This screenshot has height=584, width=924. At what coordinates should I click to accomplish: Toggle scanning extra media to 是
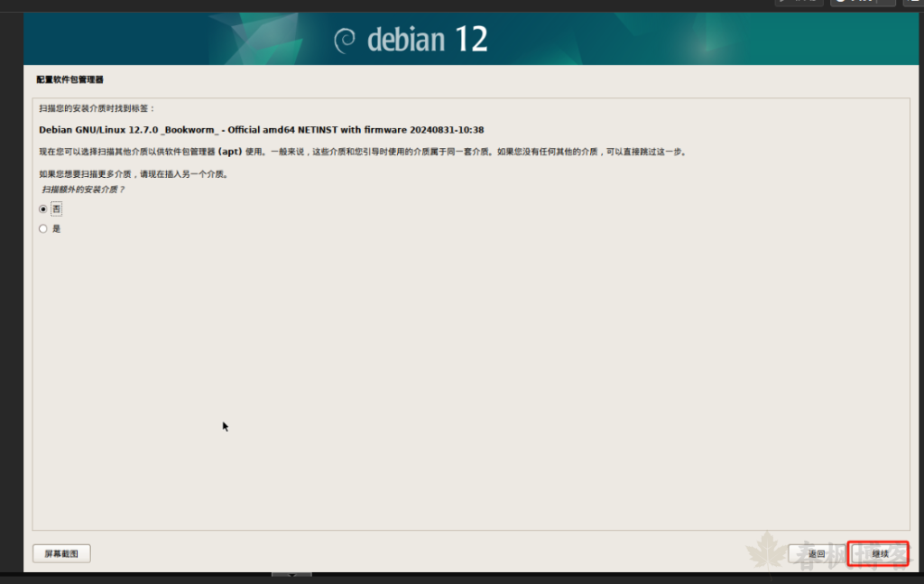coord(43,228)
